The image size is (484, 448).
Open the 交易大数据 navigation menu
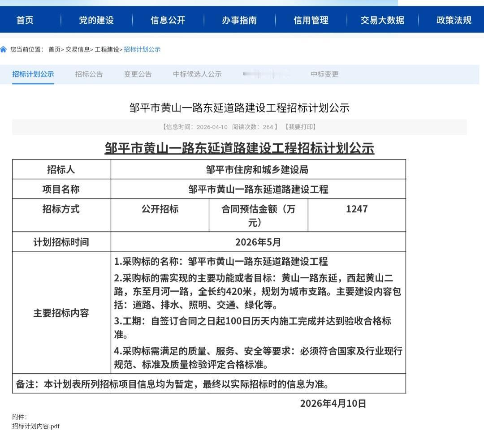click(382, 20)
